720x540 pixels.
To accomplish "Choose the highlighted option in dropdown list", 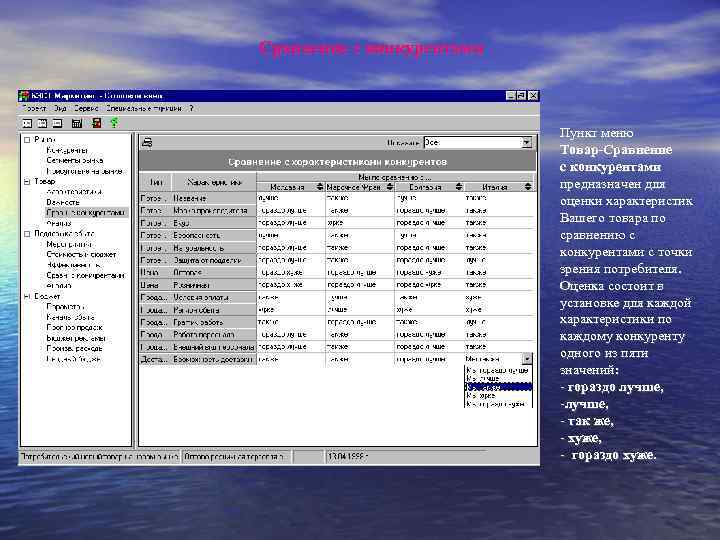I will [498, 386].
